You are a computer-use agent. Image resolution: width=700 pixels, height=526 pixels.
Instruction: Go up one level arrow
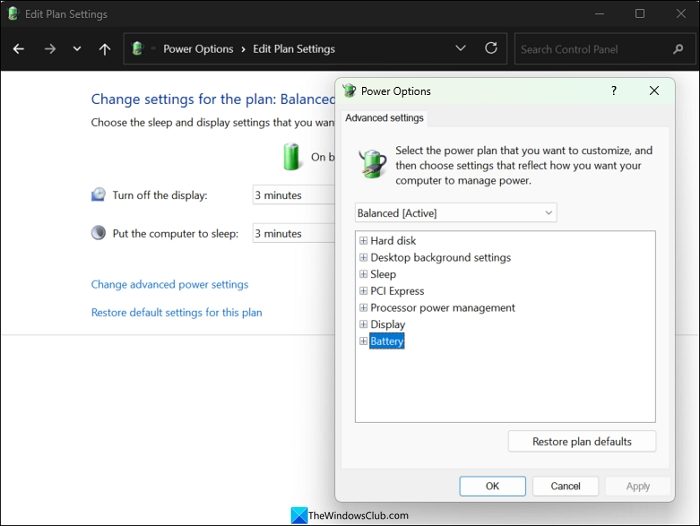tap(104, 49)
